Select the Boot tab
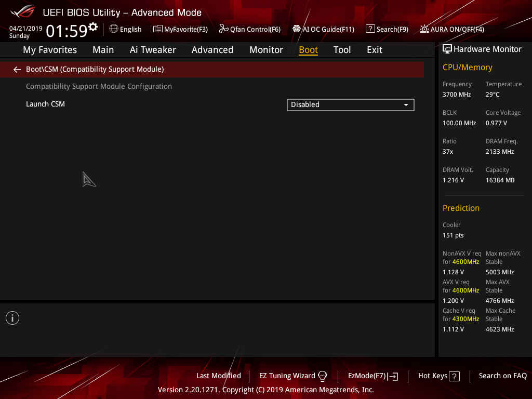Screen dimensions: 532x399 tap(308, 50)
